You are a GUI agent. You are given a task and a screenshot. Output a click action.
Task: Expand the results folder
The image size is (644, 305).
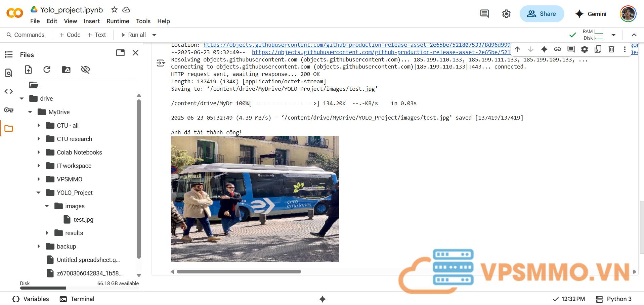[x=47, y=233]
